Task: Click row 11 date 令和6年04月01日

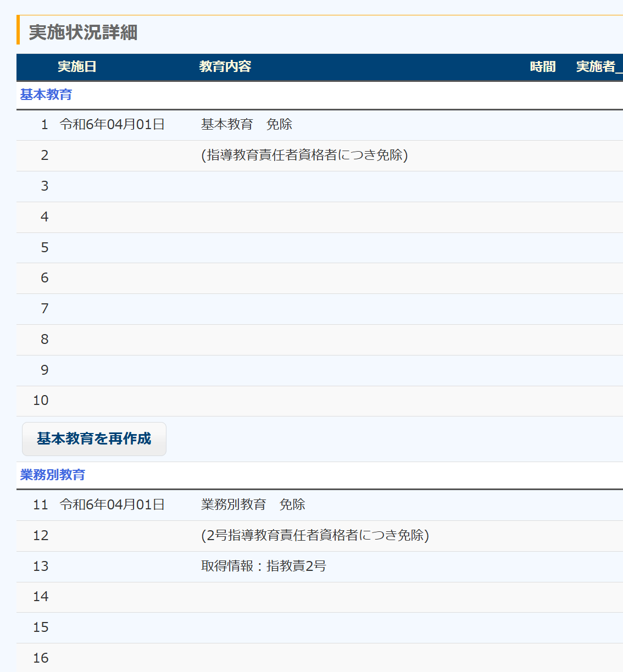Action: [x=112, y=505]
